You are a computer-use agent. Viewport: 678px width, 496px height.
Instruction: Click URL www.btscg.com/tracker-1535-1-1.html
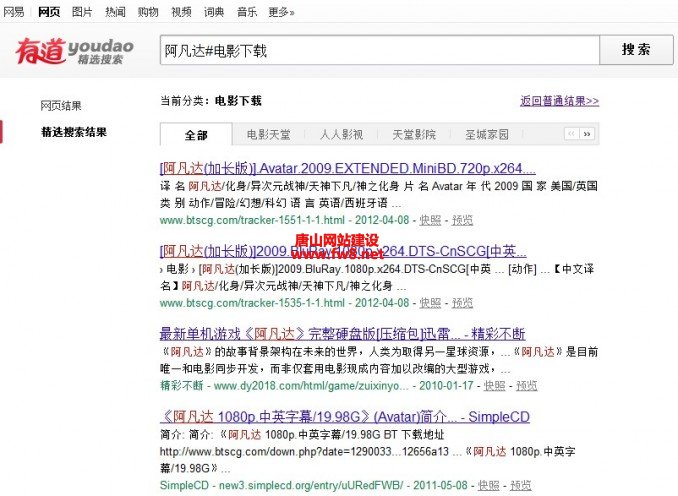pyautogui.click(x=252, y=303)
